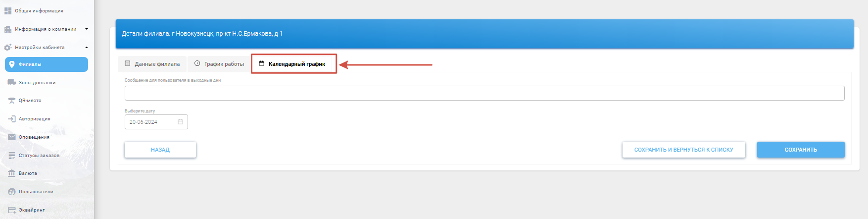Expand the Информация о компании submenu arrow
Screen dimensions: 868x219
(x=87, y=29)
